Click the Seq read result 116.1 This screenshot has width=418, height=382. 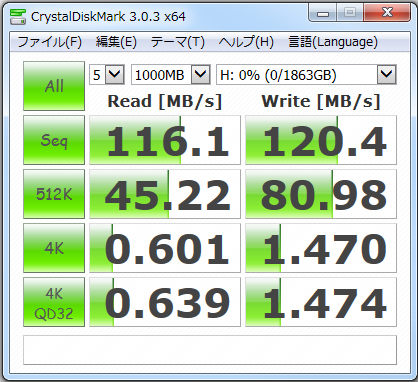pos(165,140)
